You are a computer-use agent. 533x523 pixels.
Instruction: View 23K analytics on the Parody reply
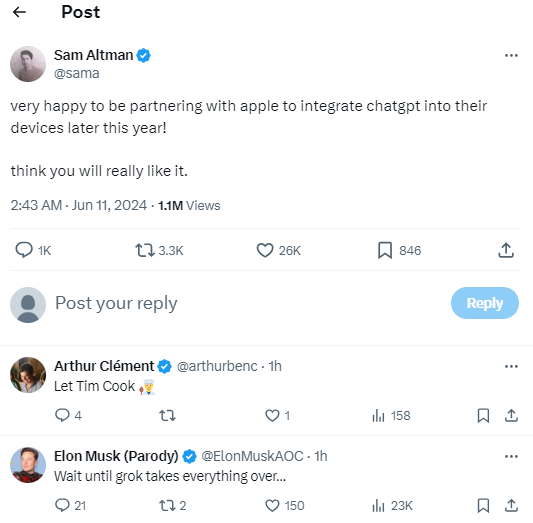click(x=392, y=505)
